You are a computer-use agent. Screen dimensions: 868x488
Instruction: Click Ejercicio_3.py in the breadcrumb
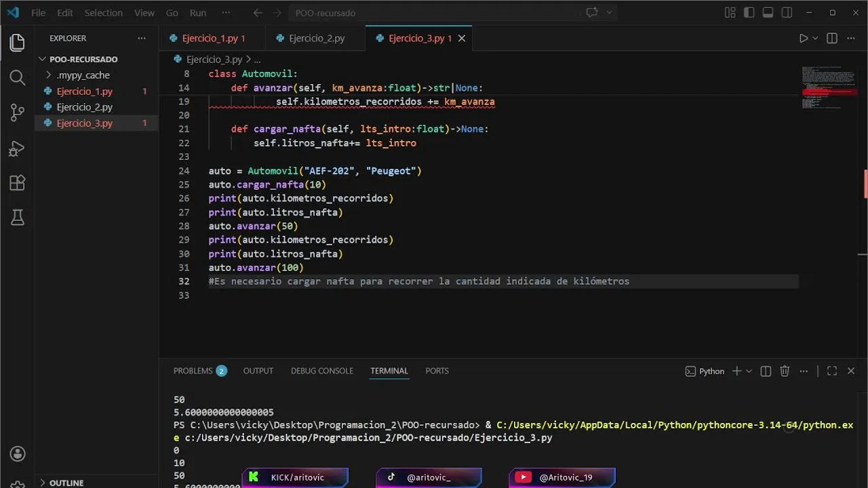tap(214, 60)
